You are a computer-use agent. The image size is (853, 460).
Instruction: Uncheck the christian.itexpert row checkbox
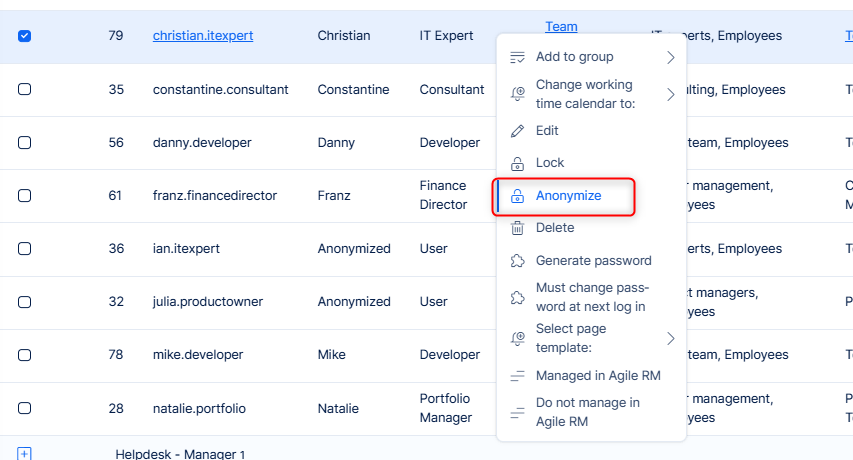tap(25, 36)
